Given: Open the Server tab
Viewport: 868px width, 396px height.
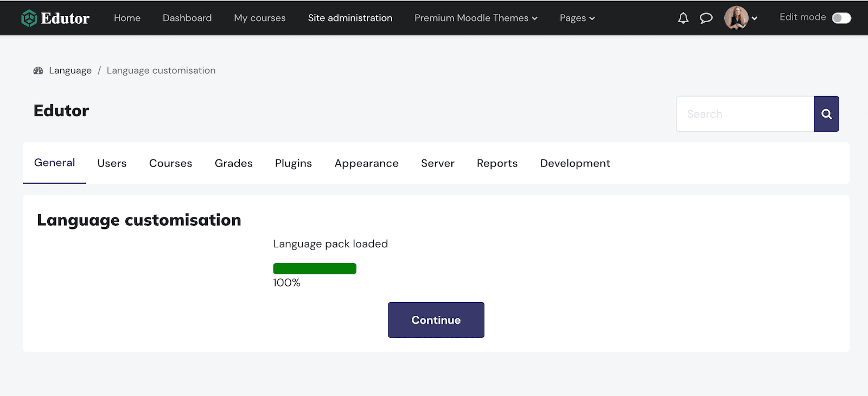Looking at the screenshot, I should tap(437, 163).
